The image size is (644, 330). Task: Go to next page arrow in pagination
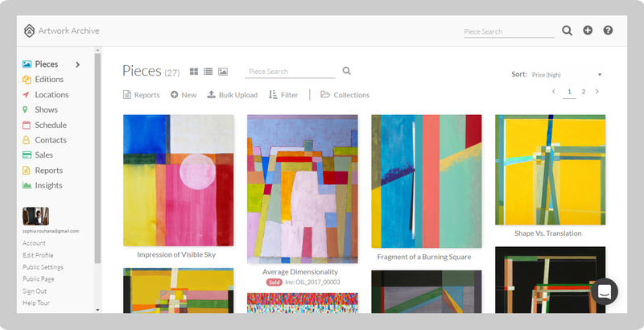tap(597, 92)
